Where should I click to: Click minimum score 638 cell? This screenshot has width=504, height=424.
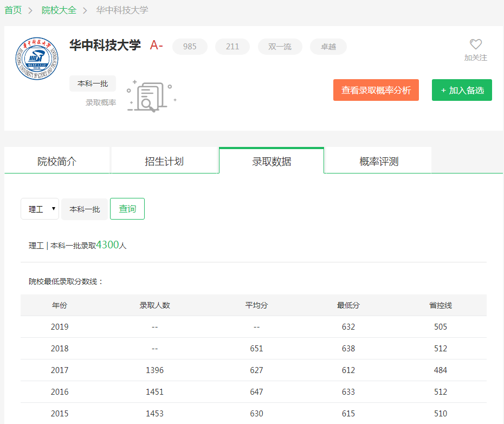point(348,349)
